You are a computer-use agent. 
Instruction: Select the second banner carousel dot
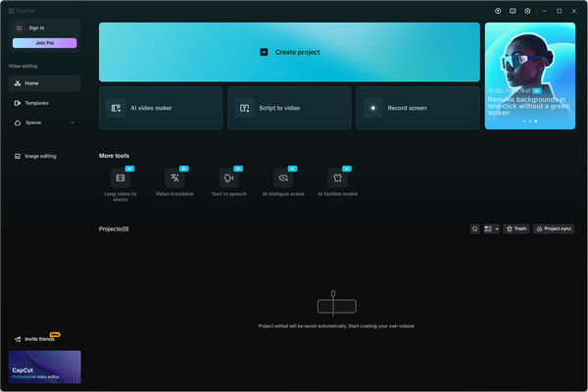[x=530, y=122]
